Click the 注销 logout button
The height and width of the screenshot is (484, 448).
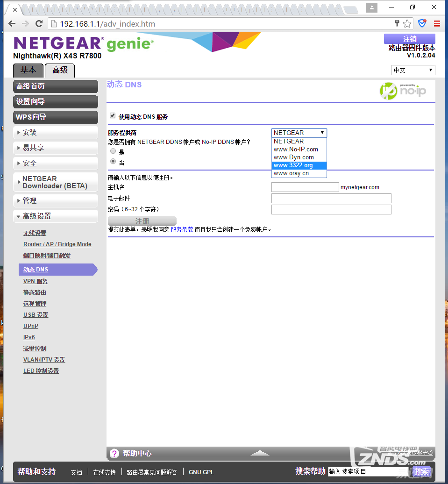(x=409, y=39)
